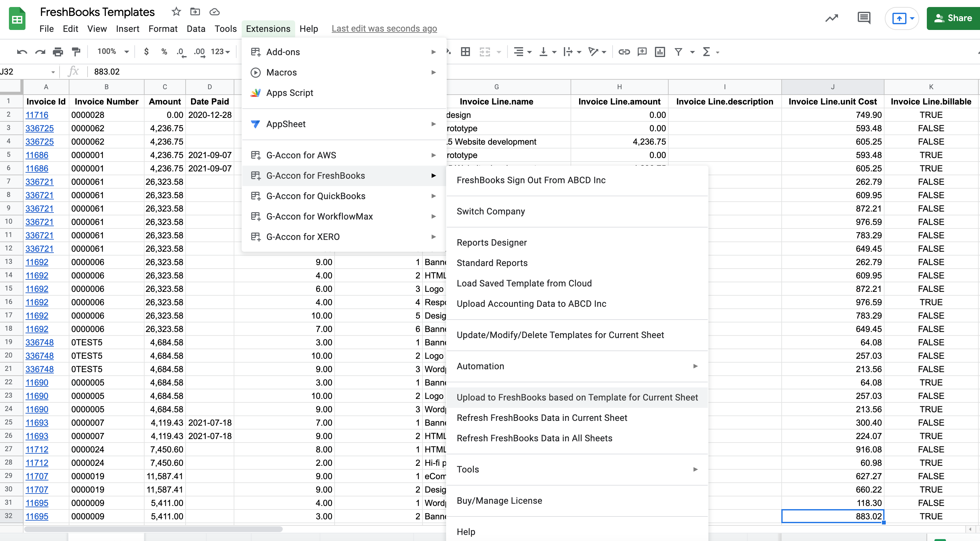Click the Move to folder icon
This screenshot has width=980, height=541.
point(195,12)
